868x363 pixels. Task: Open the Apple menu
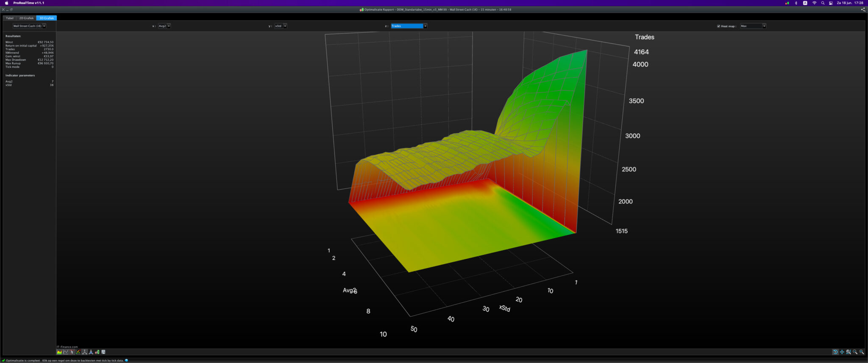pos(6,3)
